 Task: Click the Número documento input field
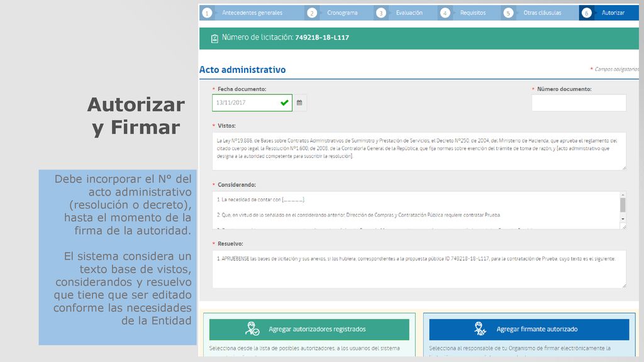[579, 102]
